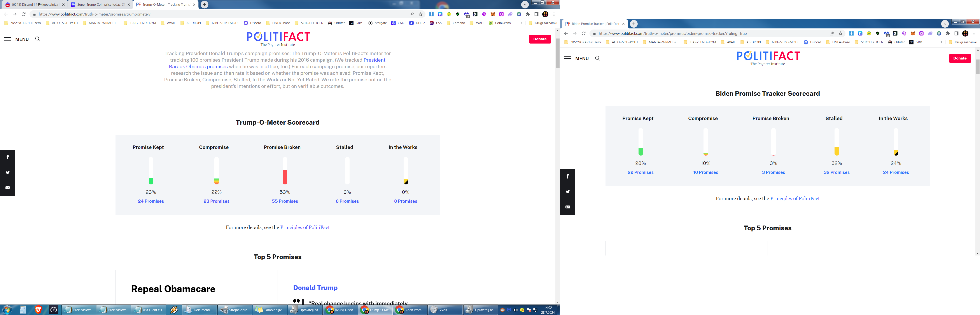Viewport: 980px width, 315px height.
Task: Open a new tab in the Trump window
Action: 205,5
